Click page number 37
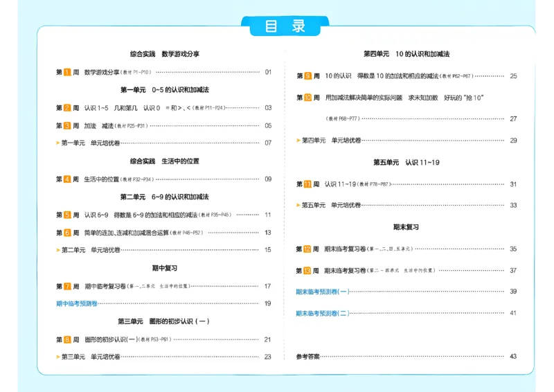The width and height of the screenshot is (554, 392). coord(513,271)
